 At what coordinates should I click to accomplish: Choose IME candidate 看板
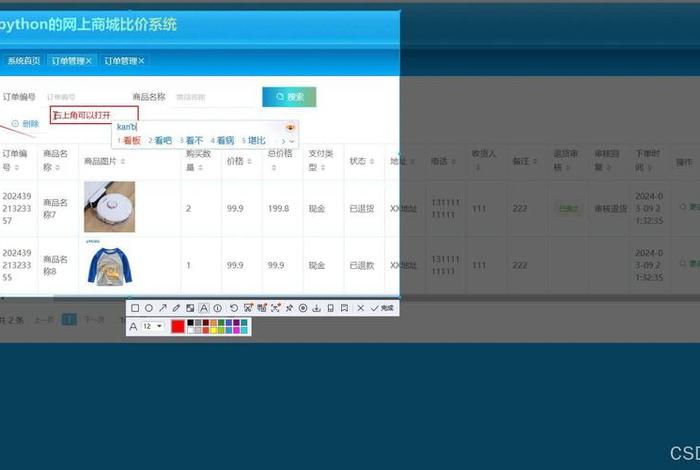point(129,141)
